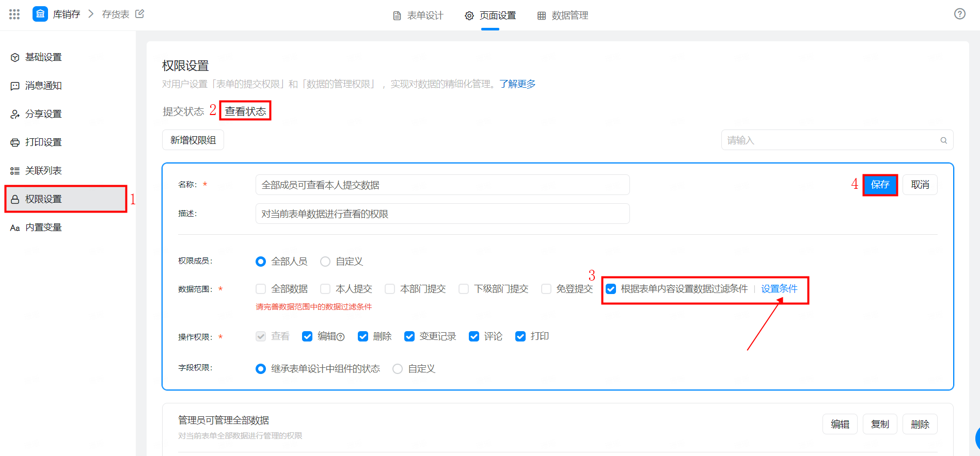This screenshot has width=980, height=456.
Task: Click the search magnifier icon
Action: [x=943, y=140]
